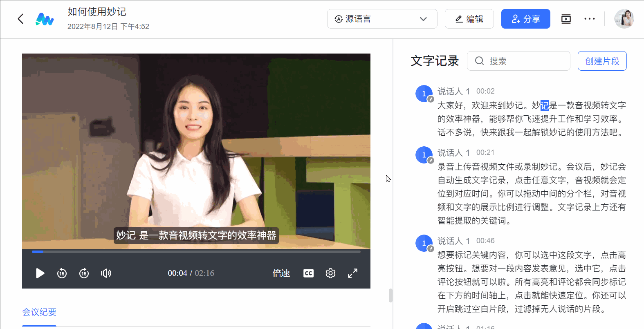
Task: Jump to transcript timestamp 00:21
Action: (x=485, y=152)
